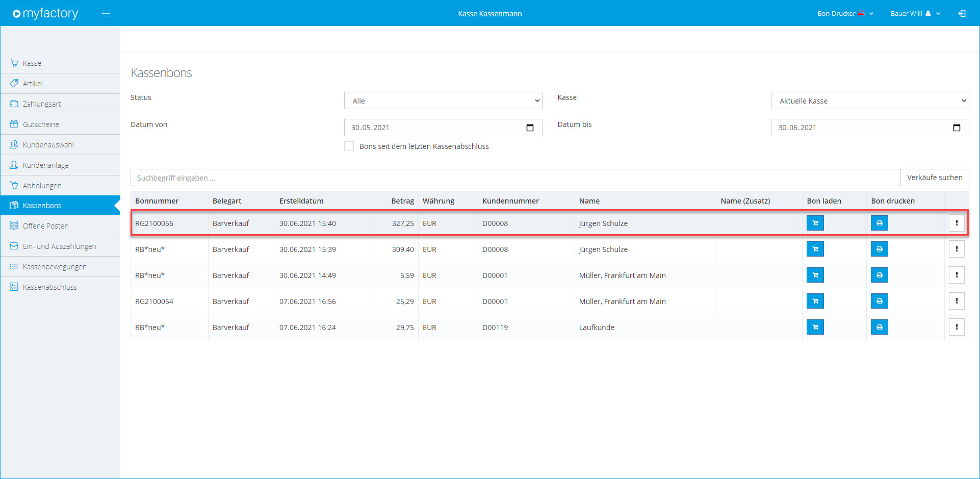
Task: Open calendar picker for Datum von
Action: click(530, 128)
